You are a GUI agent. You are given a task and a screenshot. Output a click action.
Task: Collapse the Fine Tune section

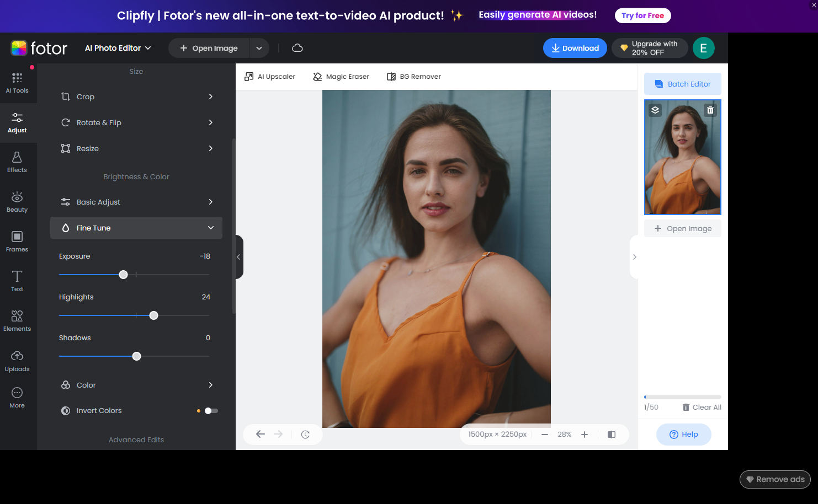click(136, 228)
